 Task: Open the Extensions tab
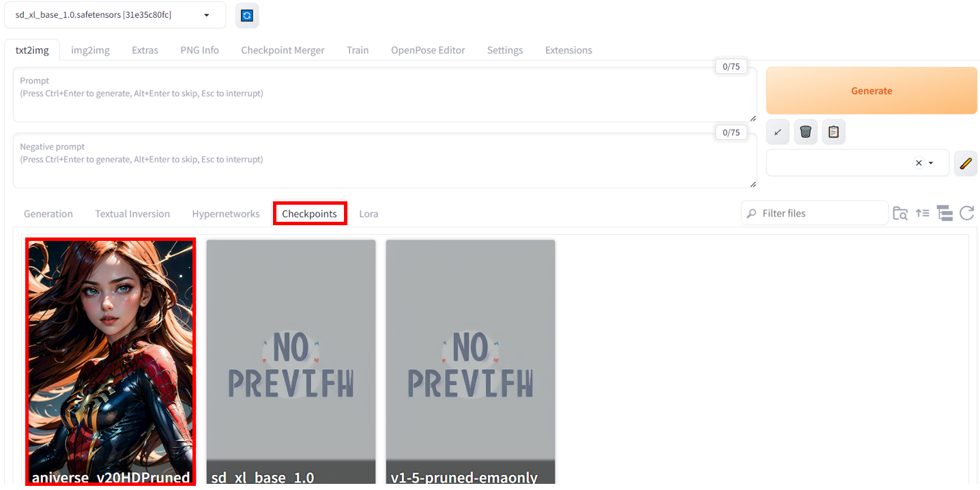568,50
